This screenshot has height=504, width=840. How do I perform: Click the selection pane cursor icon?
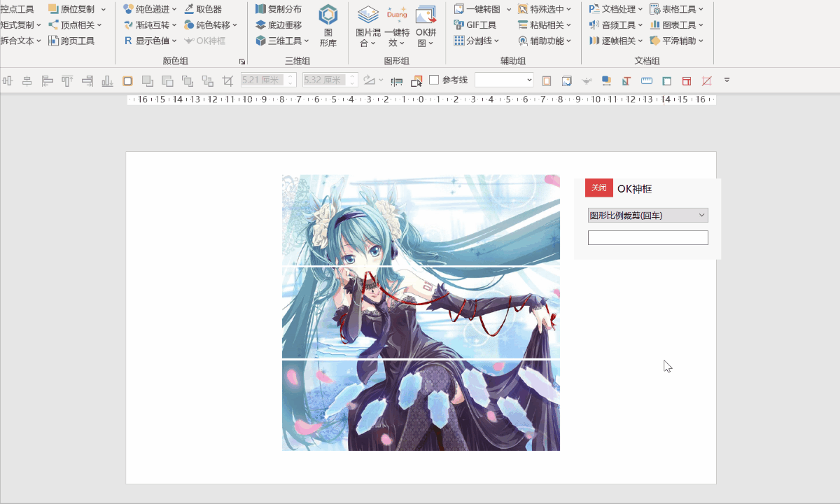click(x=416, y=80)
